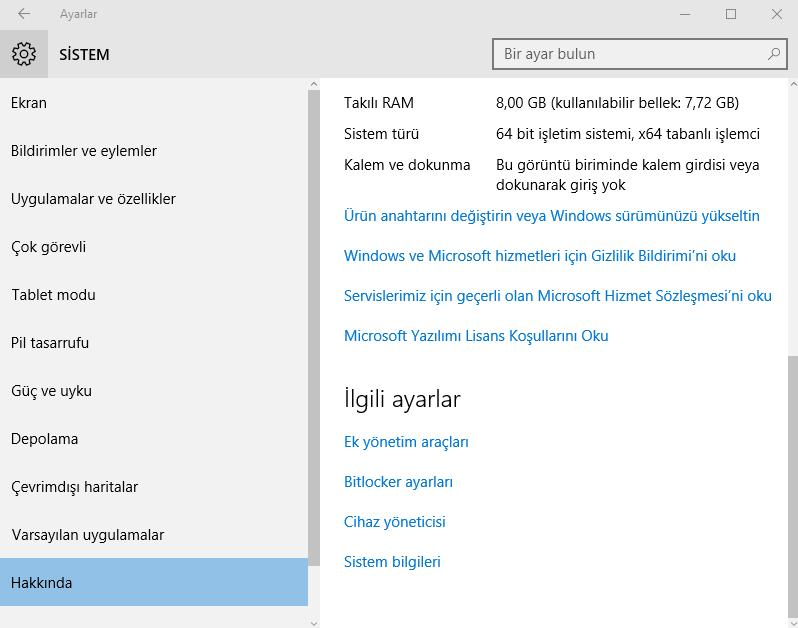Click the 'Bir ayar bulun' search field

[x=630, y=54]
